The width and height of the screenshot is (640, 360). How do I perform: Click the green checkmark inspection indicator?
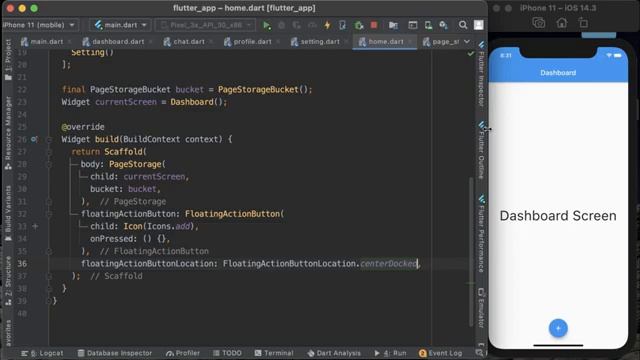coord(471,53)
